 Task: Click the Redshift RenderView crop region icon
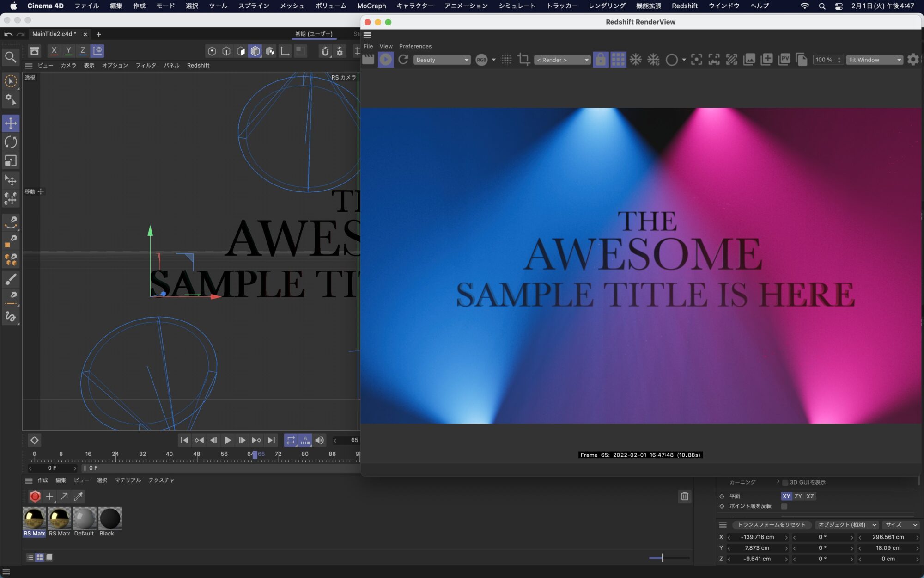tap(523, 60)
